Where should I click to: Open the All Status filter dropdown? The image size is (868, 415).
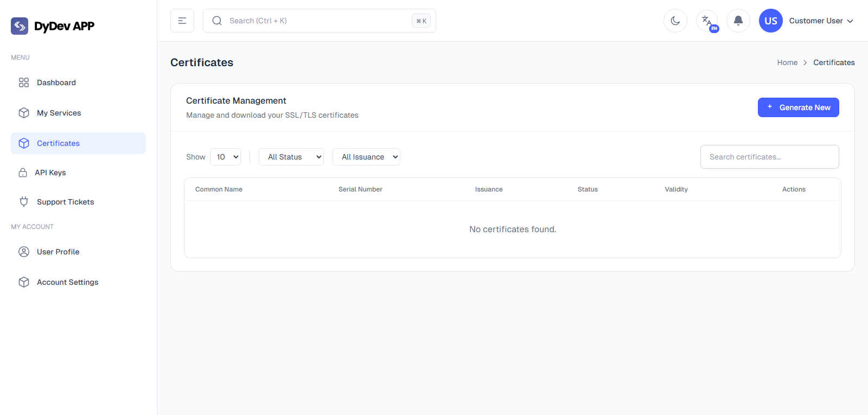(291, 157)
